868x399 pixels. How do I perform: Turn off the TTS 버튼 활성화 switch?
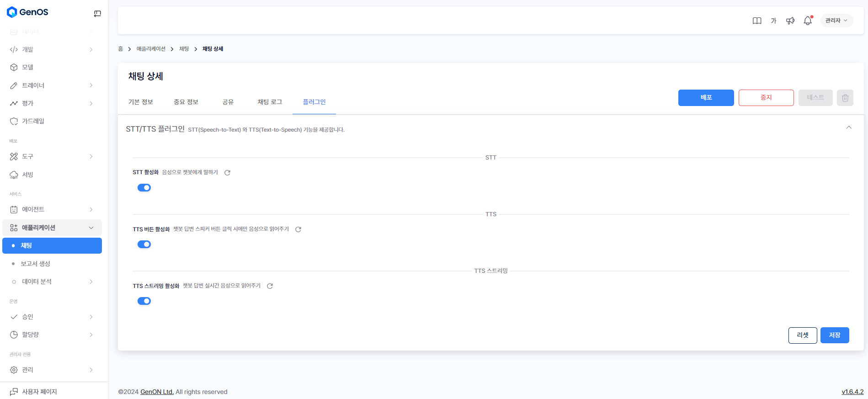pos(144,245)
